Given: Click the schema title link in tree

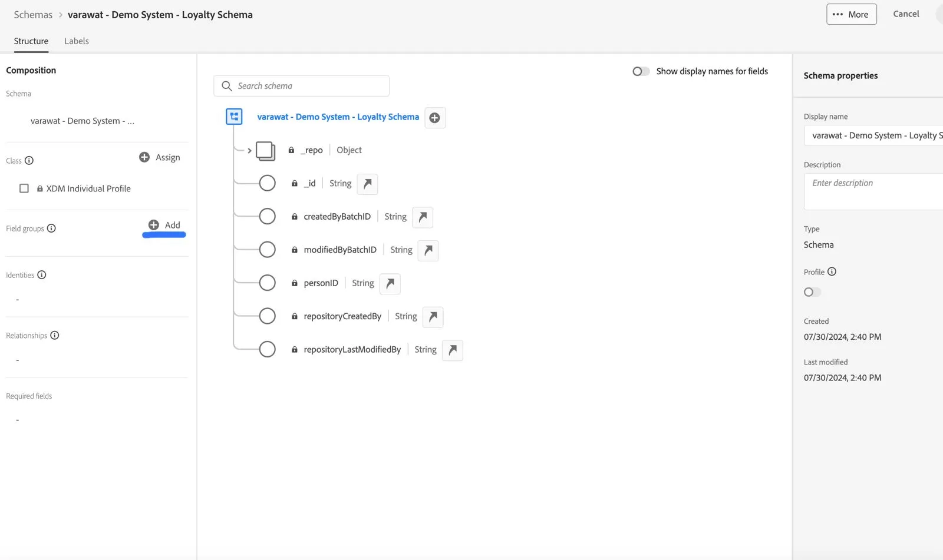Looking at the screenshot, I should pyautogui.click(x=338, y=117).
